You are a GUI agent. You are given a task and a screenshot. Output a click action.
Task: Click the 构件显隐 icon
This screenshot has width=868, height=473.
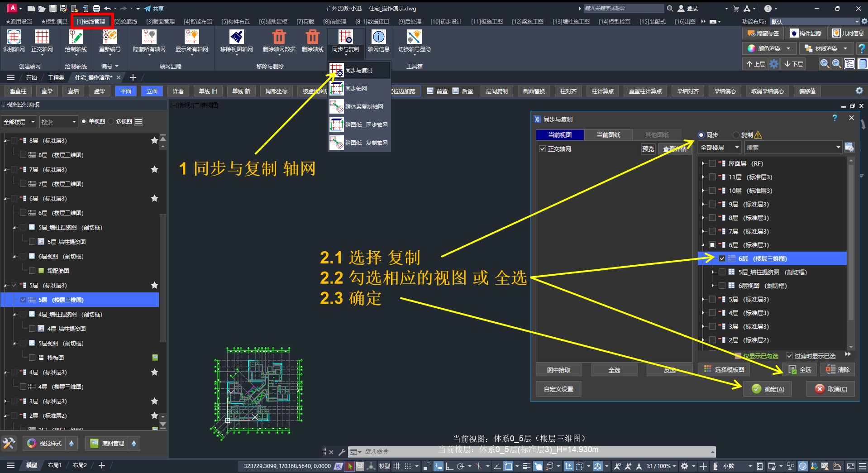[794, 33]
